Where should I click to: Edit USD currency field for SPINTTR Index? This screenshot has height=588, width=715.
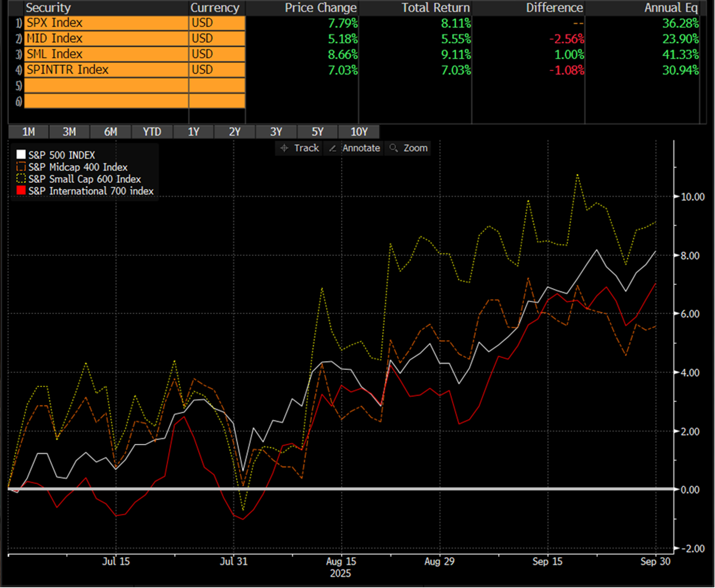tap(217, 70)
